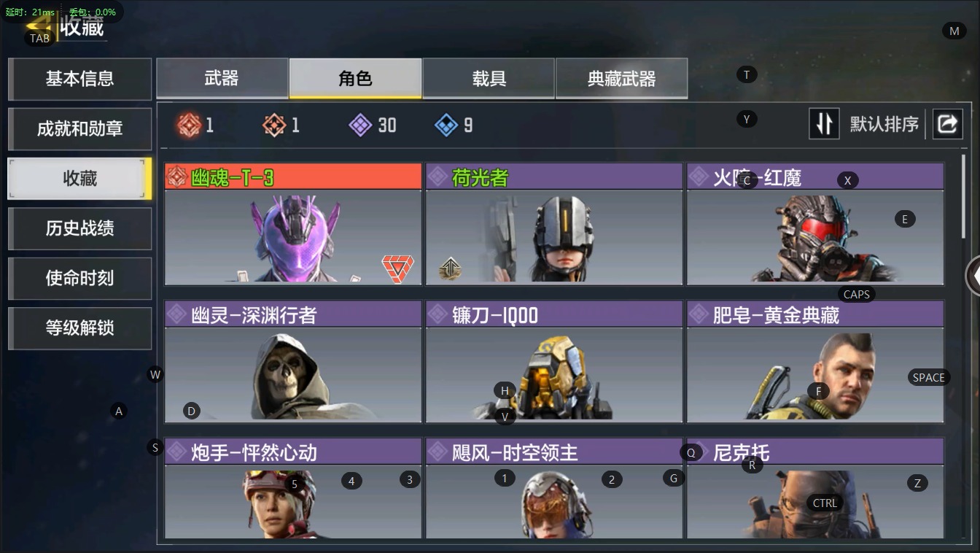This screenshot has height=553, width=980.
Task: Select the purple epic rarity filter icon
Action: click(x=360, y=125)
